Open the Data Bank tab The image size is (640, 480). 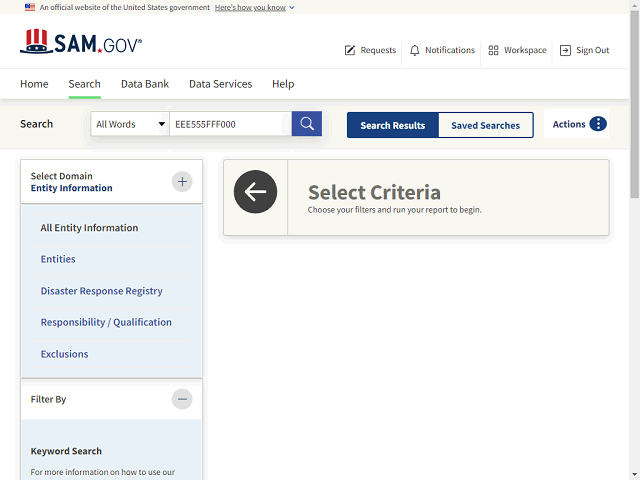point(145,84)
